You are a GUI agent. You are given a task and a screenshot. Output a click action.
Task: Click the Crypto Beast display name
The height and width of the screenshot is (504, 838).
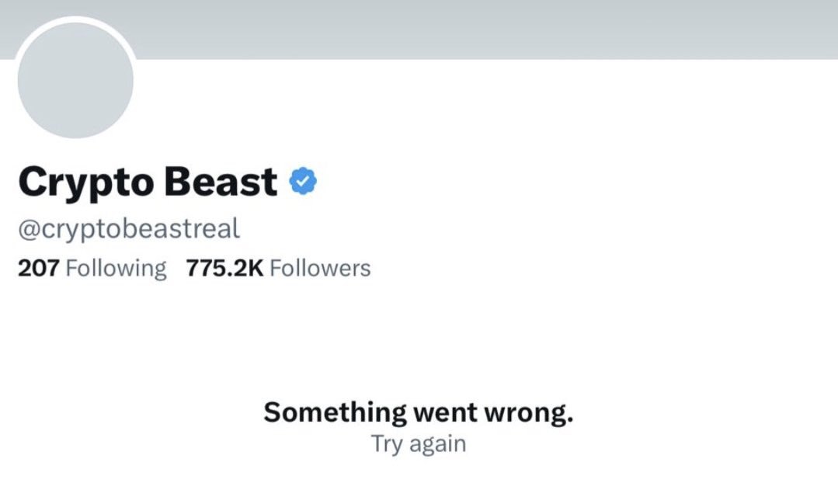(x=149, y=179)
